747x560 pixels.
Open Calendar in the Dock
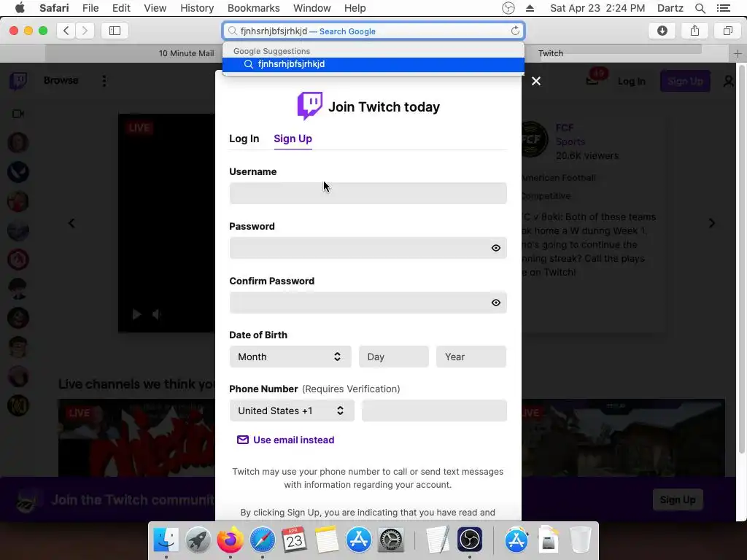(294, 540)
